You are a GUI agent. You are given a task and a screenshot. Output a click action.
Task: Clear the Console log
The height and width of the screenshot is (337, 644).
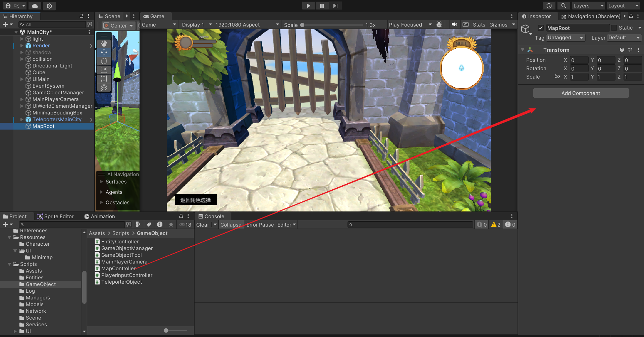[203, 225]
